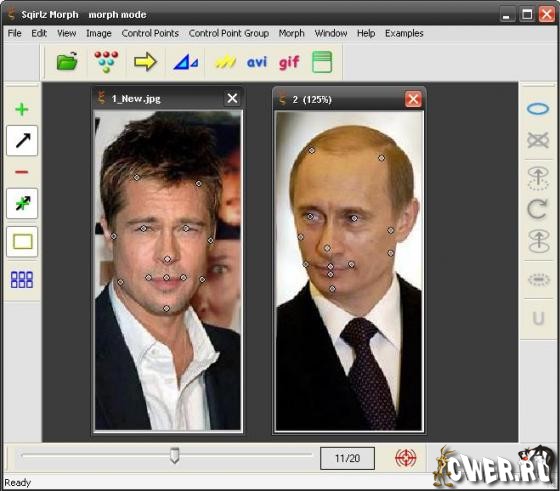Screen dimensions: 560x491
Task: Export as avi using toolbar icon
Action: 257,62
